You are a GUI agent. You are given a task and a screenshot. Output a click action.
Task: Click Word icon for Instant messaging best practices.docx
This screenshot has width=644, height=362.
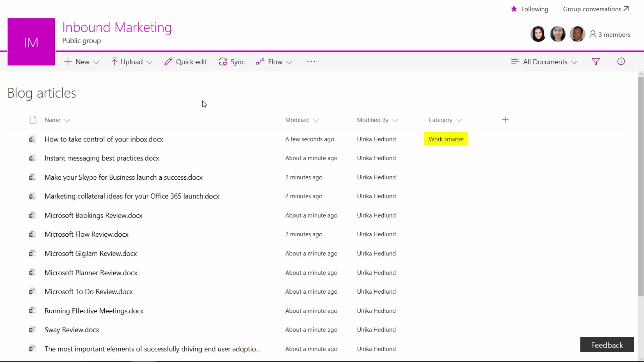(32, 158)
